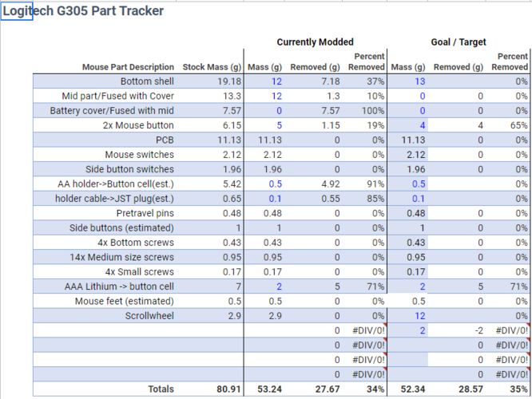
Task: Select the 'Currently Modded' header cell
Action: [x=316, y=42]
